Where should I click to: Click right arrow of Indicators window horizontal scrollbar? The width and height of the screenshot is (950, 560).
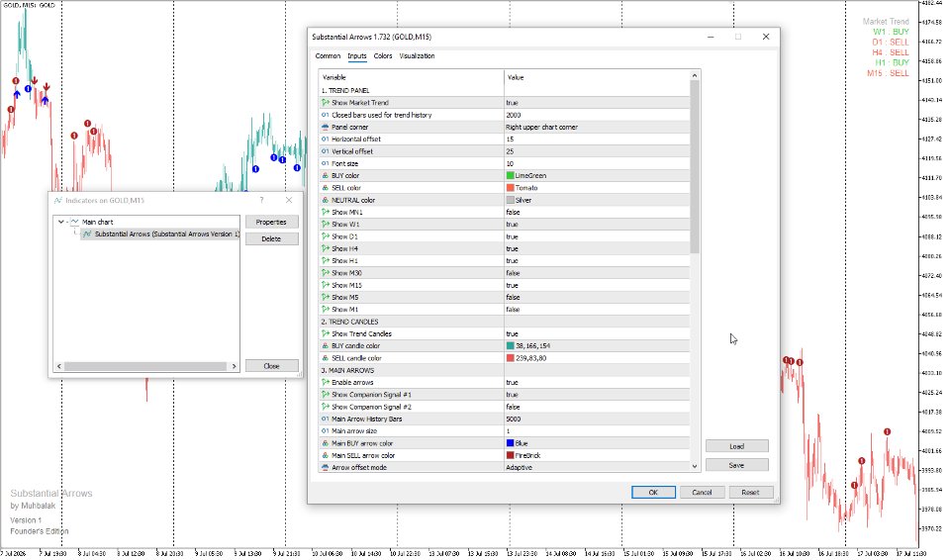pos(234,366)
